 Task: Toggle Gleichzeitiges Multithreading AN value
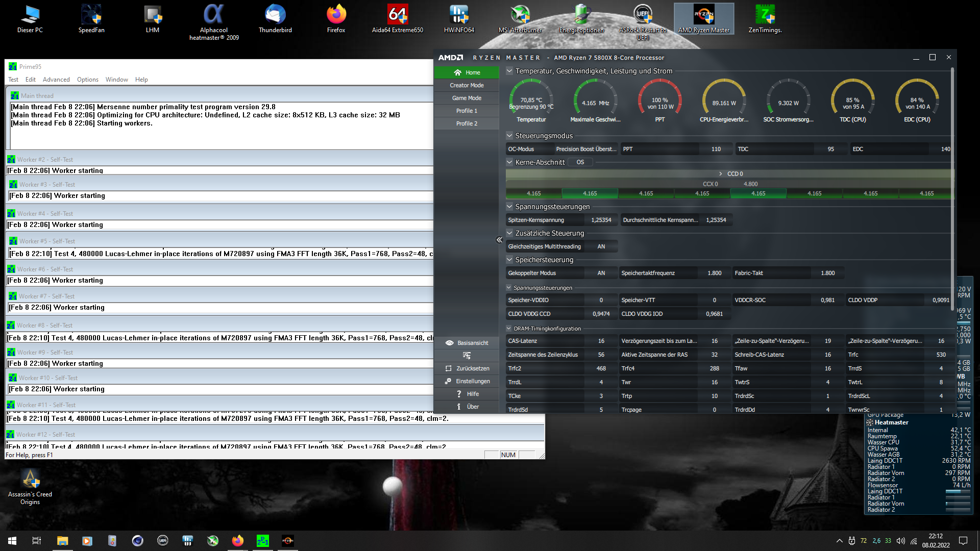click(x=601, y=246)
